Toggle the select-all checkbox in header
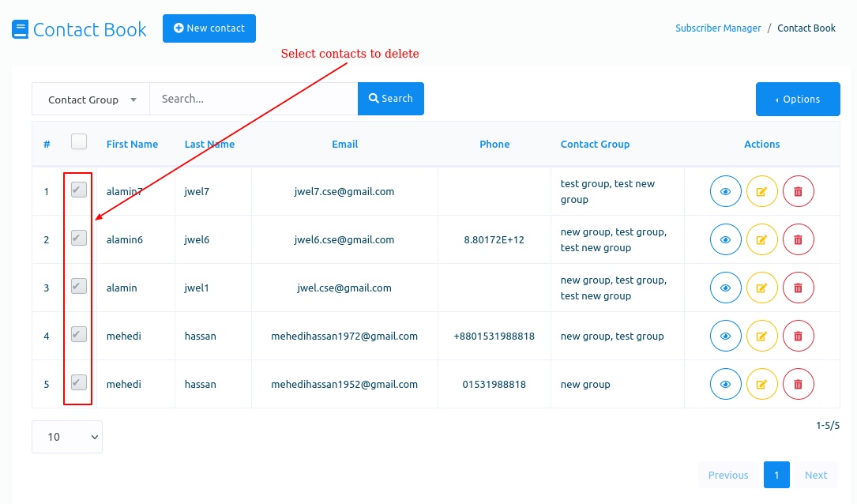Viewport: 857px width, 504px height. (x=79, y=141)
